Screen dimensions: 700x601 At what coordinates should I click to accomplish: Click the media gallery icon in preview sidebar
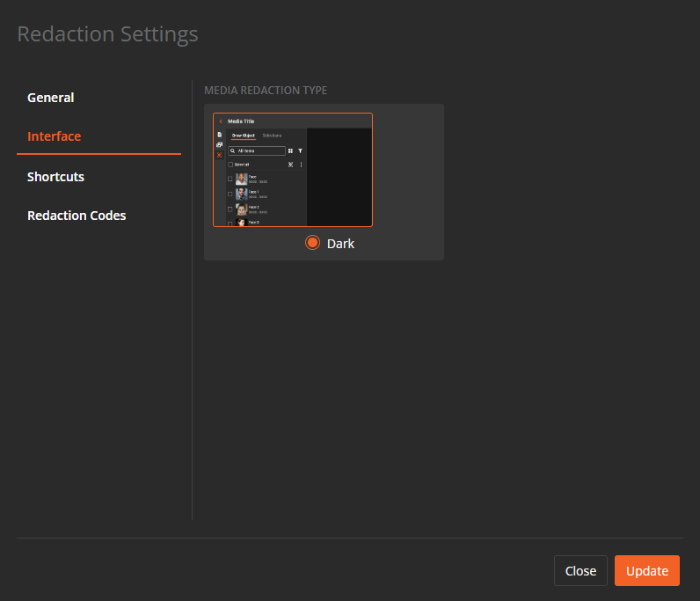tap(219, 144)
